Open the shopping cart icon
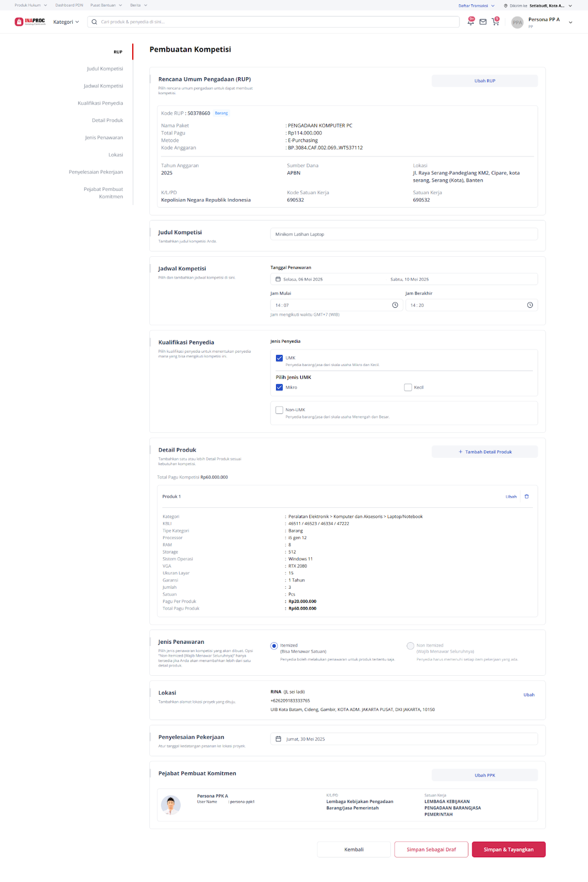 coord(495,22)
